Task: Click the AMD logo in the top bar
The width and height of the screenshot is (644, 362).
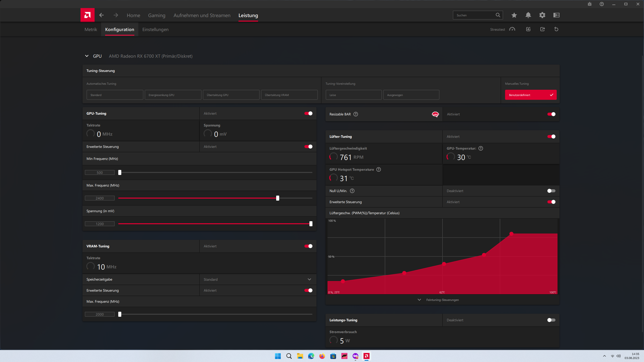Action: [87, 15]
